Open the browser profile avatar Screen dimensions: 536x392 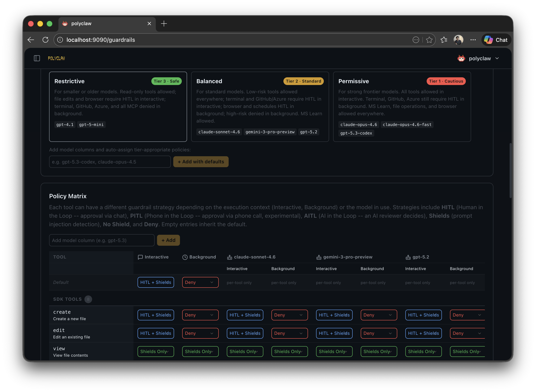click(458, 40)
